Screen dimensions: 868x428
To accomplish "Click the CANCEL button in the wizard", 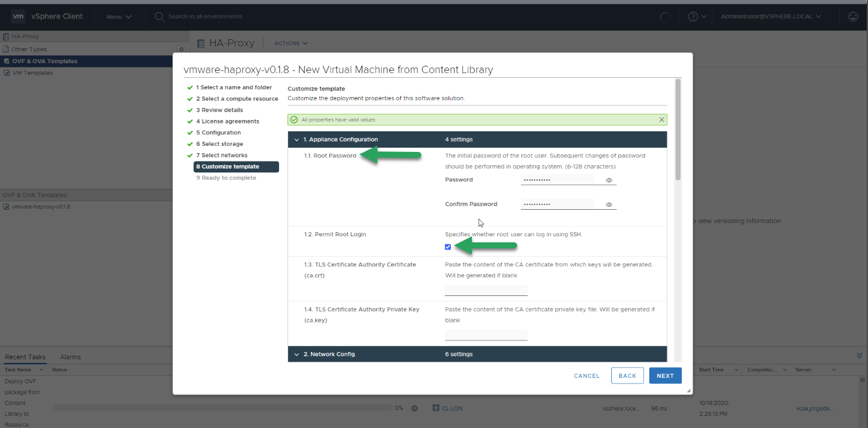I will click(x=587, y=376).
